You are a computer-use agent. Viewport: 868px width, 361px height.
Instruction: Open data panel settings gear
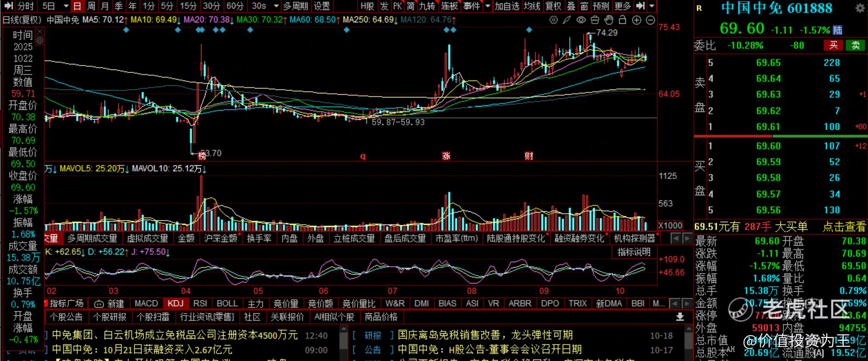pyautogui.click(x=39, y=40)
